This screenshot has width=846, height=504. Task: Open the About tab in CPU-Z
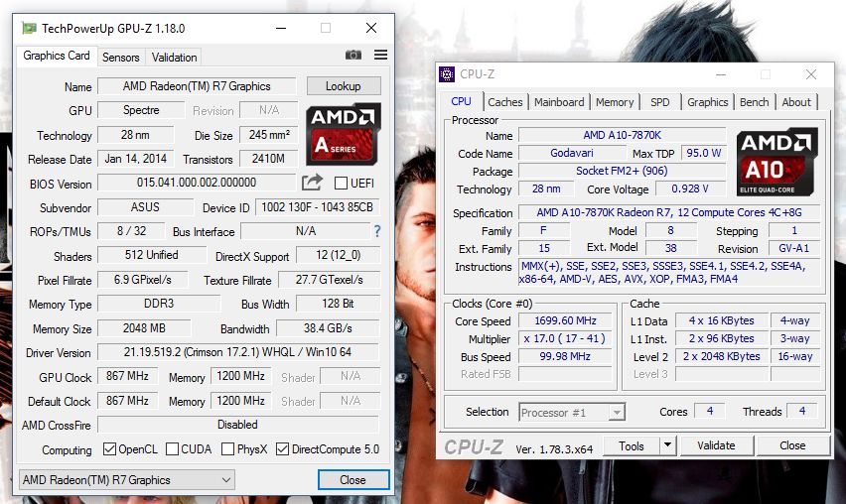point(796,102)
